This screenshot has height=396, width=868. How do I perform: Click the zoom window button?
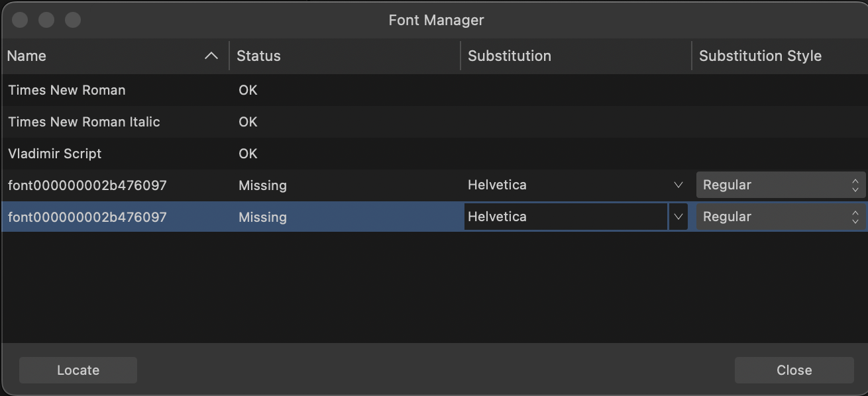(73, 20)
